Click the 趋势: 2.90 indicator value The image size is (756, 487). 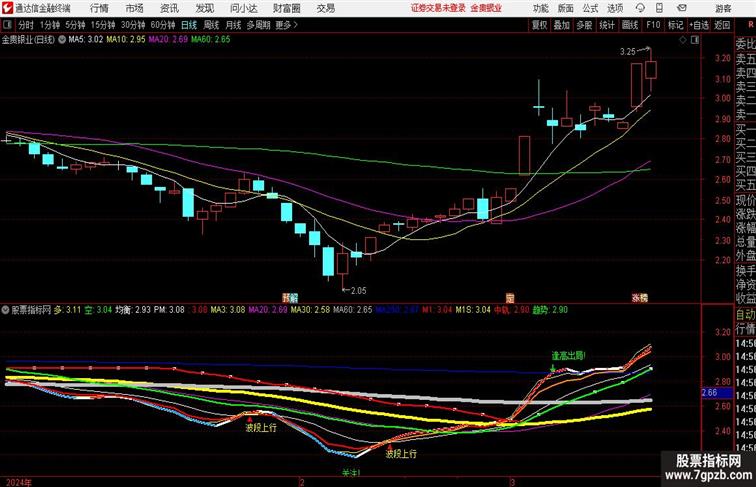coord(550,310)
